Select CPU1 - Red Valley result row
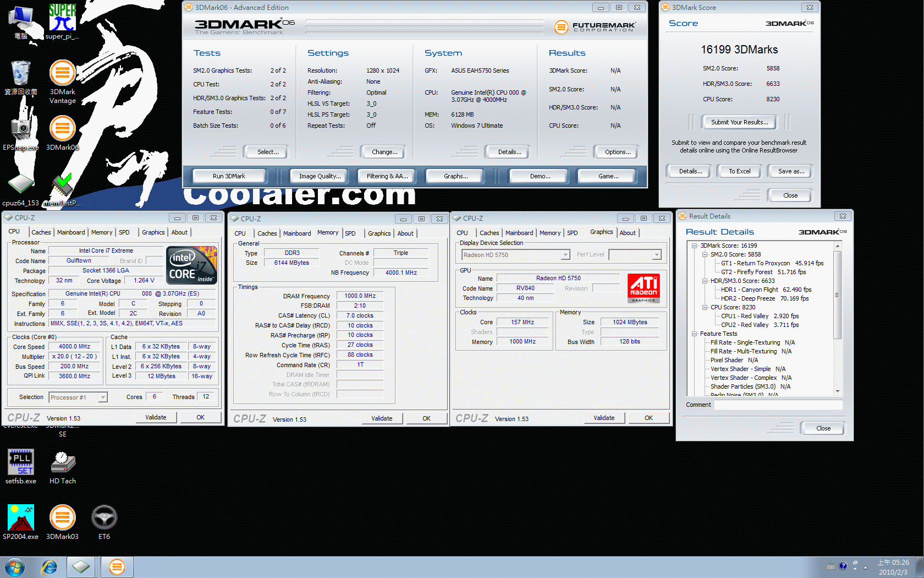This screenshot has width=924, height=578. 760,316
